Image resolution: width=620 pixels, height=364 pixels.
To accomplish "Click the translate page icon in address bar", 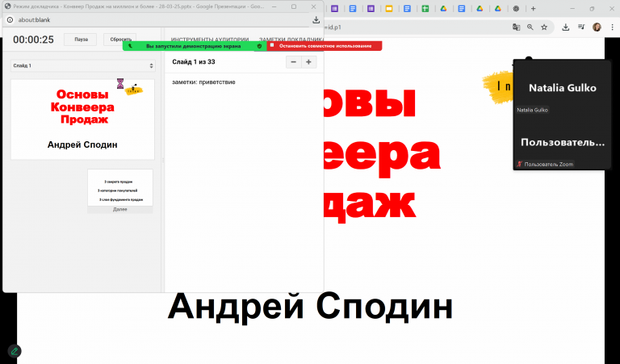I will (x=516, y=27).
